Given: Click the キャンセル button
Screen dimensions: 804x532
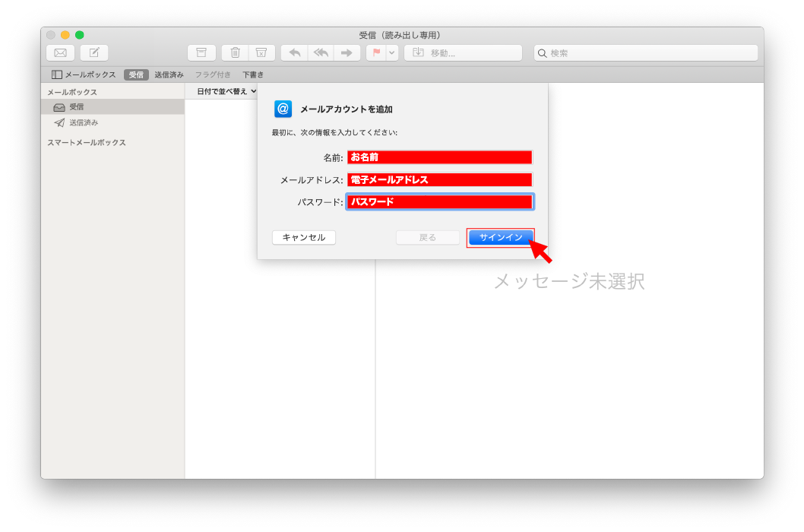Looking at the screenshot, I should 303,237.
